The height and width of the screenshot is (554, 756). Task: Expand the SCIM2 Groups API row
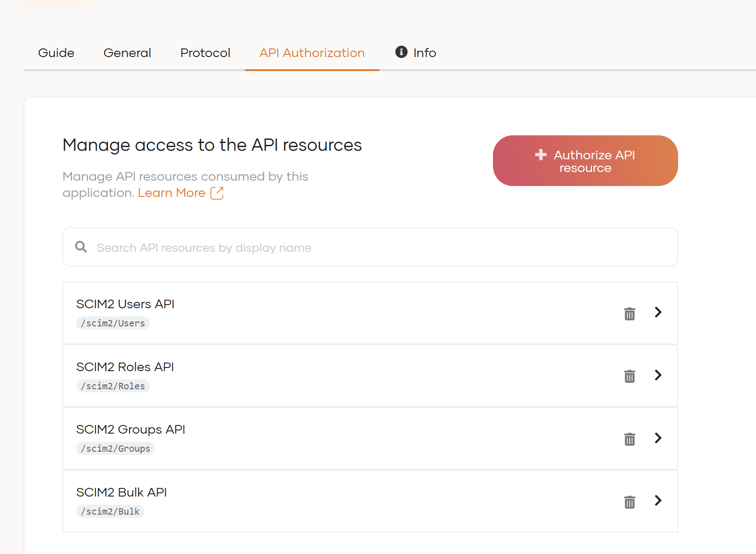point(658,438)
